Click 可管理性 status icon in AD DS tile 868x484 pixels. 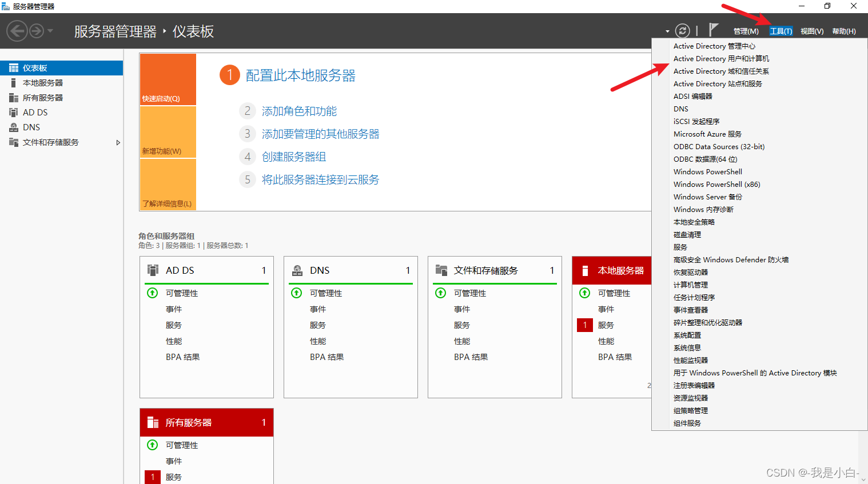coord(153,293)
